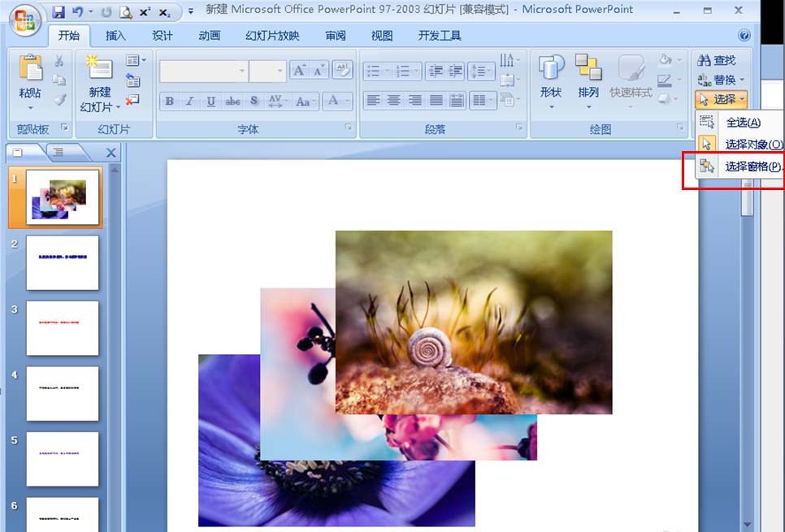The image size is (785, 532).
Task: Open the slide layout dropdown
Action: coord(137,61)
